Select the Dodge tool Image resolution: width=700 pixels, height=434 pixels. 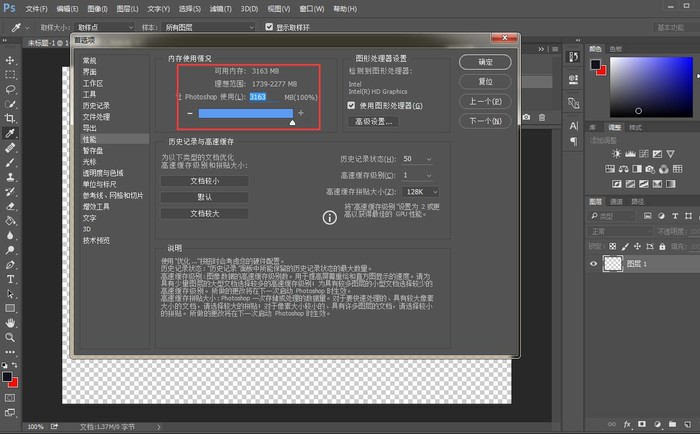tap(10, 250)
